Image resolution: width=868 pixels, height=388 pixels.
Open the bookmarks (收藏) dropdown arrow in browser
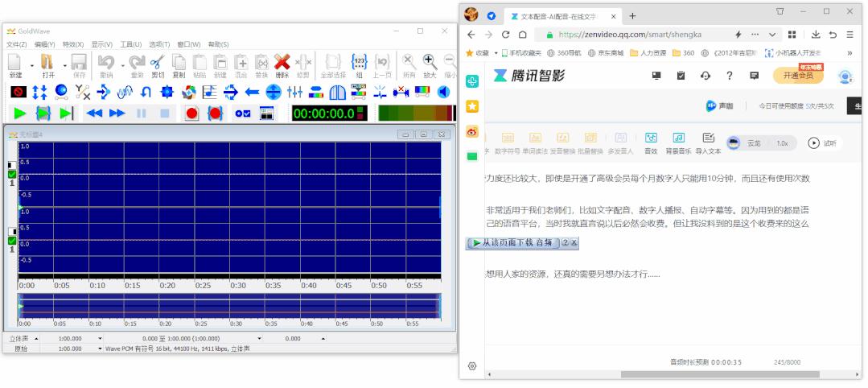point(496,53)
